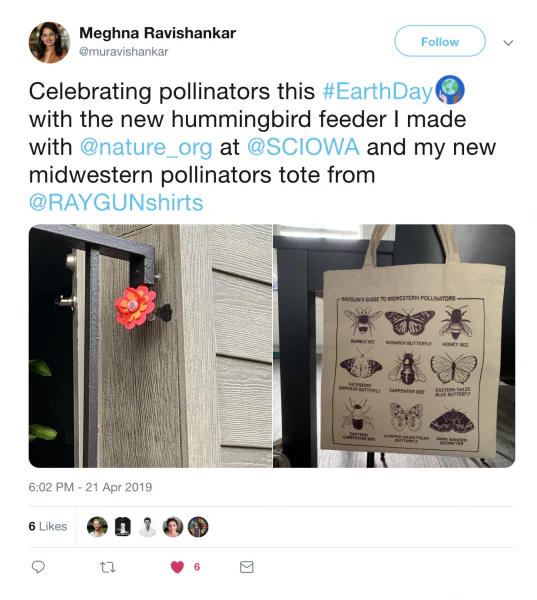This screenshot has width=537, height=600.
Task: Click the envelope direct message icon
Action: (246, 567)
